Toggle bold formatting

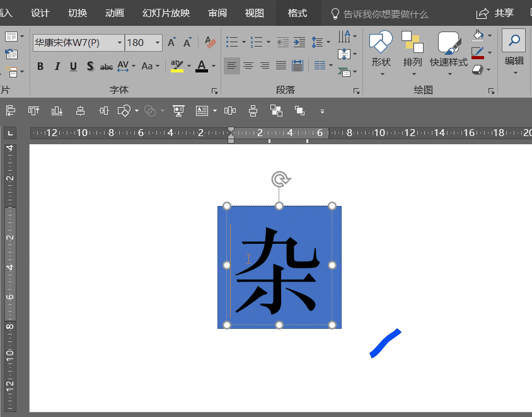[x=40, y=66]
